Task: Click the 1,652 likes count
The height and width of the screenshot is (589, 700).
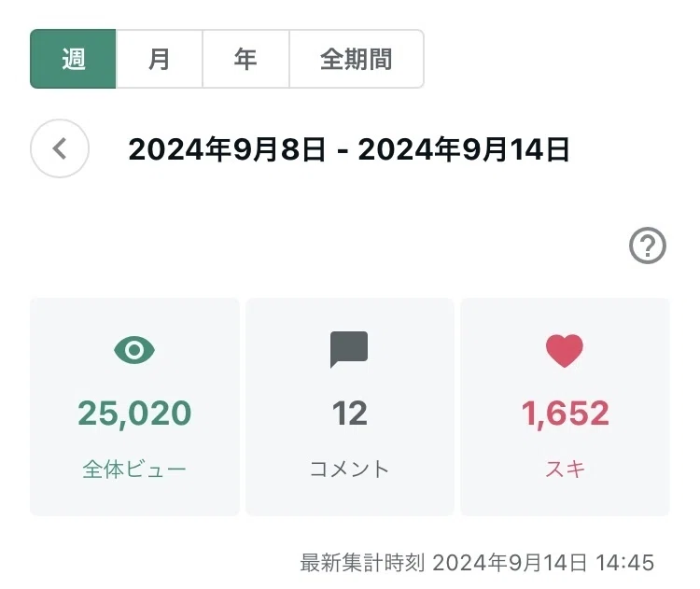Action: click(x=566, y=414)
